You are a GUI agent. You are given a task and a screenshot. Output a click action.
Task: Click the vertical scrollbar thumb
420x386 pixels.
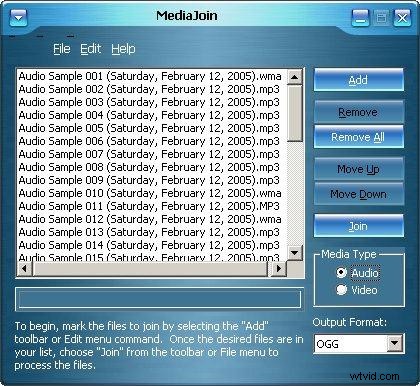click(x=294, y=113)
